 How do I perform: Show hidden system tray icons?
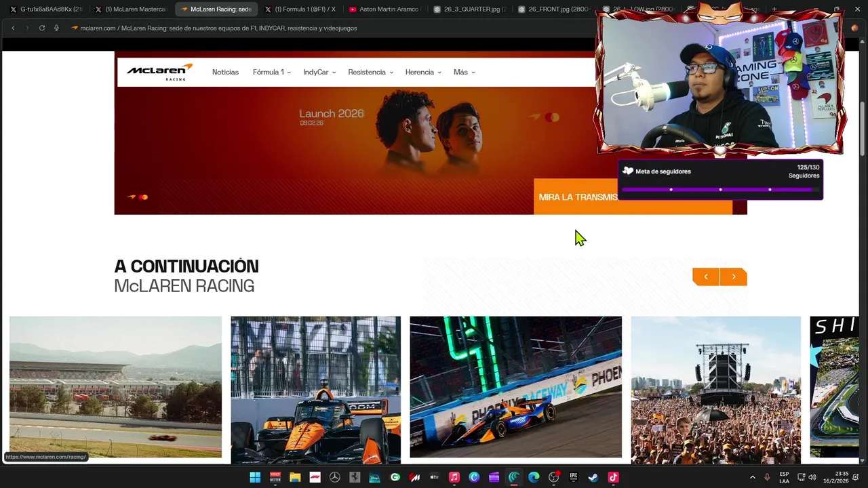[x=753, y=477]
